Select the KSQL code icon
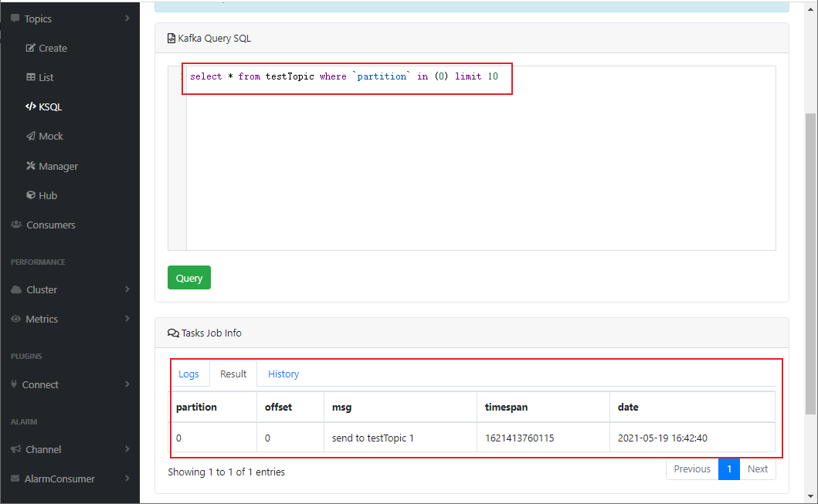 31,107
